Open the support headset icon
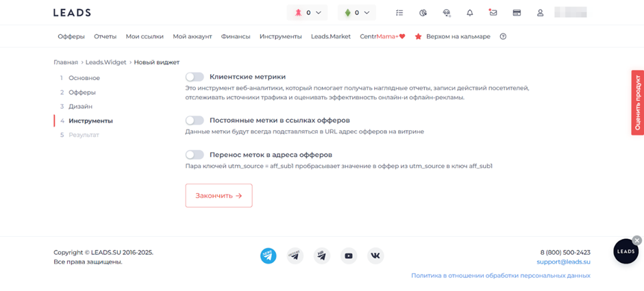Viewport: 644px width, 291px height. click(x=447, y=13)
